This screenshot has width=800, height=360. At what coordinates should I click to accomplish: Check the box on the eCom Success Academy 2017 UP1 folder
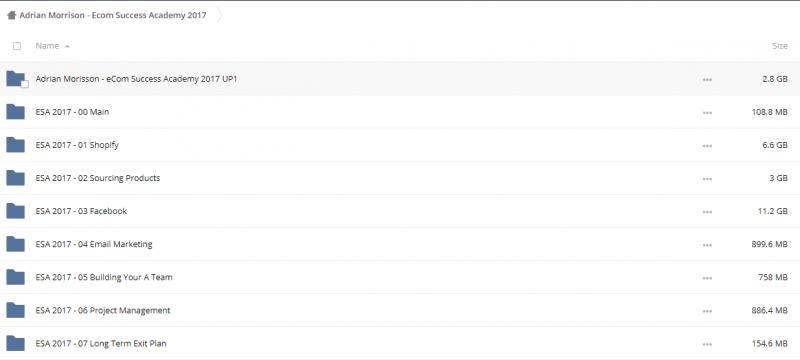point(24,85)
